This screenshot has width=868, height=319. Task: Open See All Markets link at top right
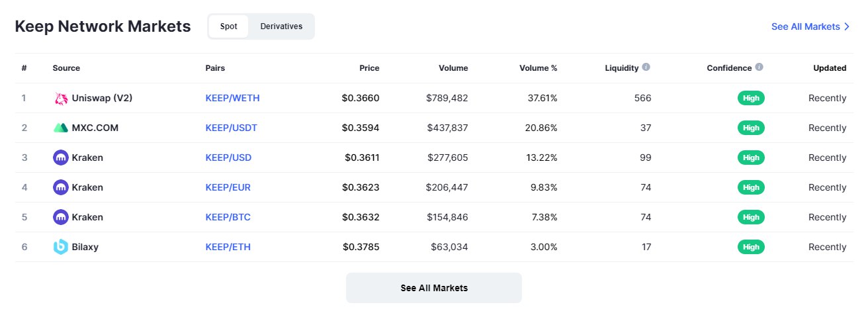810,26
